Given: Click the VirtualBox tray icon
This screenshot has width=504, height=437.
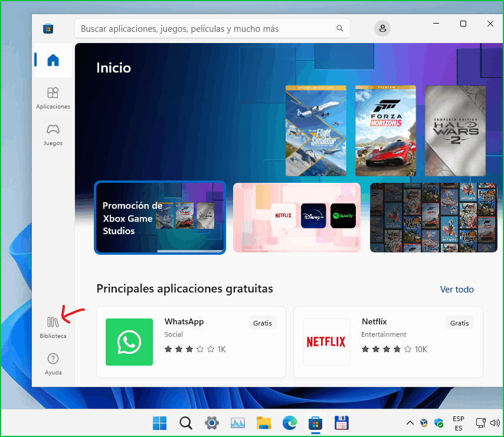Looking at the screenshot, I should point(424,423).
